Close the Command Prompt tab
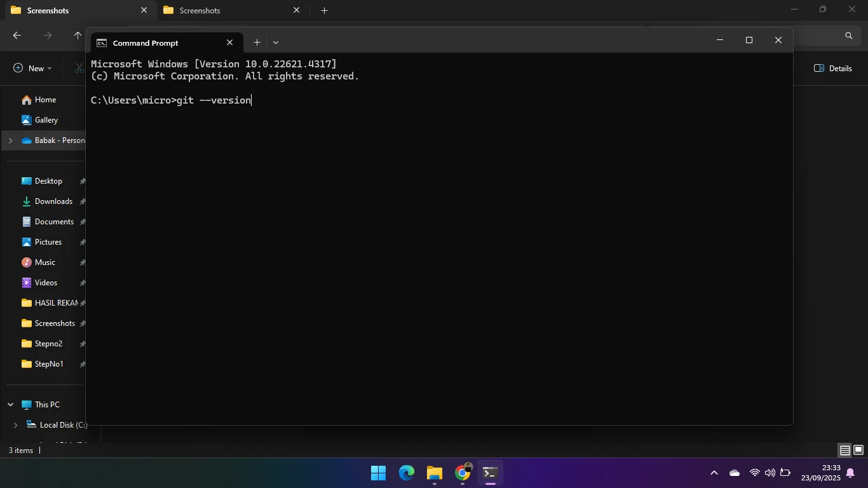 click(229, 43)
